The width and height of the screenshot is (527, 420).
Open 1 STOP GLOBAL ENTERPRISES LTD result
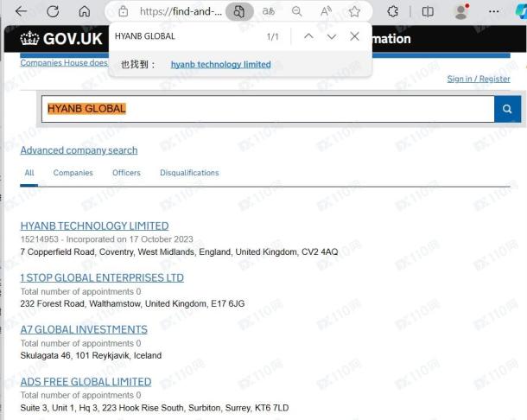[x=102, y=277]
